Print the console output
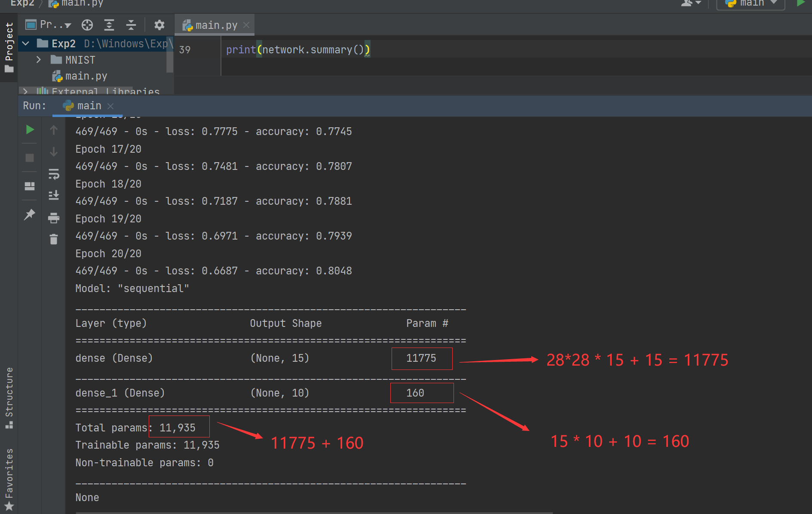812x514 pixels. pyautogui.click(x=54, y=218)
